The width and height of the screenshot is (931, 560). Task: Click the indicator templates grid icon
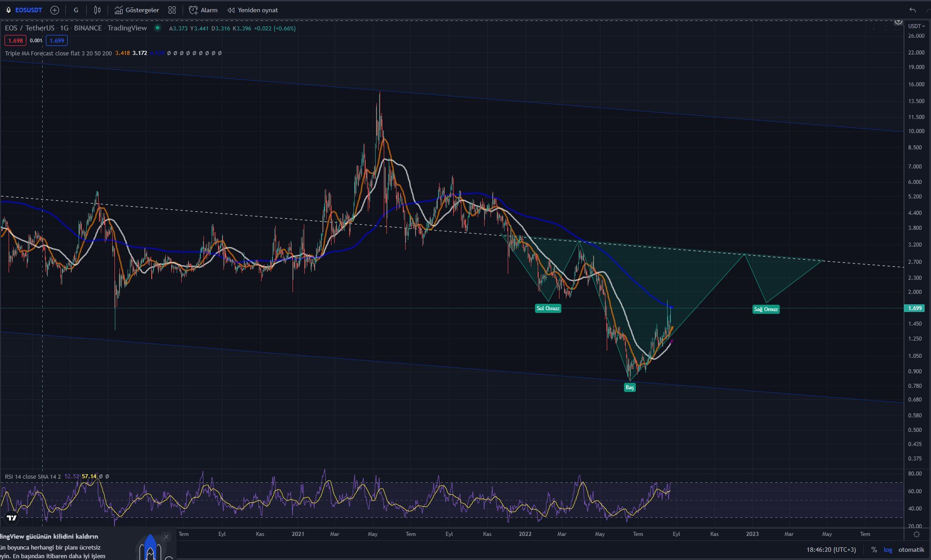tap(172, 10)
